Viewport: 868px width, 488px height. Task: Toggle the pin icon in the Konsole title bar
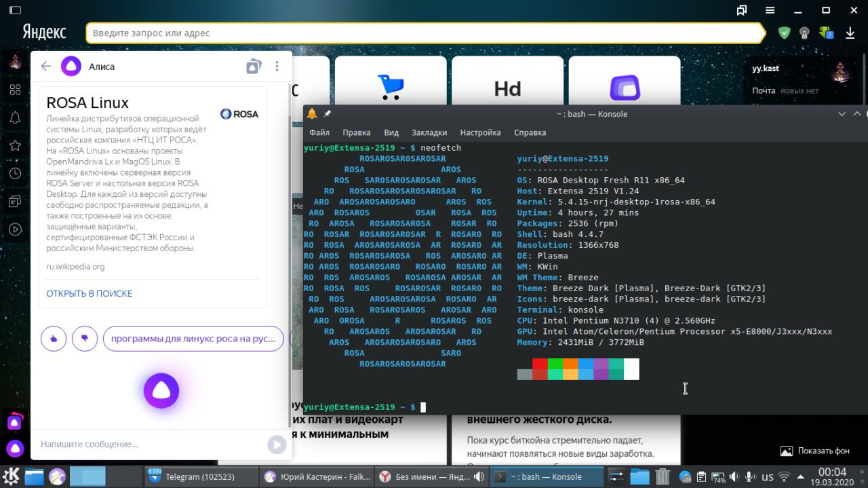click(328, 113)
